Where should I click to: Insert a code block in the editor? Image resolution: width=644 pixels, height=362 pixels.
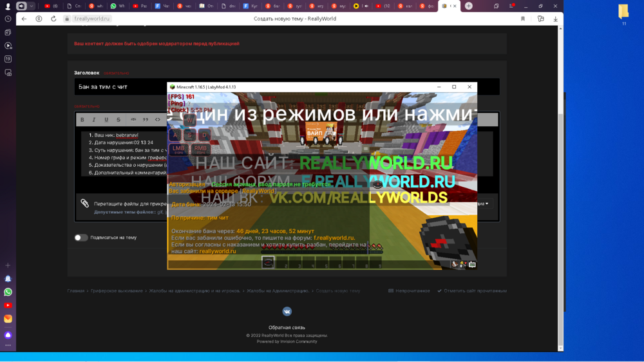pyautogui.click(x=158, y=120)
